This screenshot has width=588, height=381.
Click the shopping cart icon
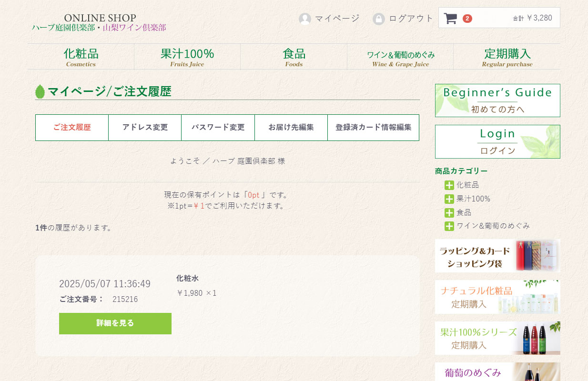(x=450, y=19)
